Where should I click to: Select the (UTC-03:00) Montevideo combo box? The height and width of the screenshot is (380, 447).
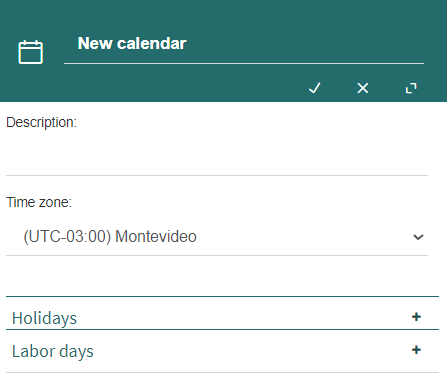tap(217, 237)
